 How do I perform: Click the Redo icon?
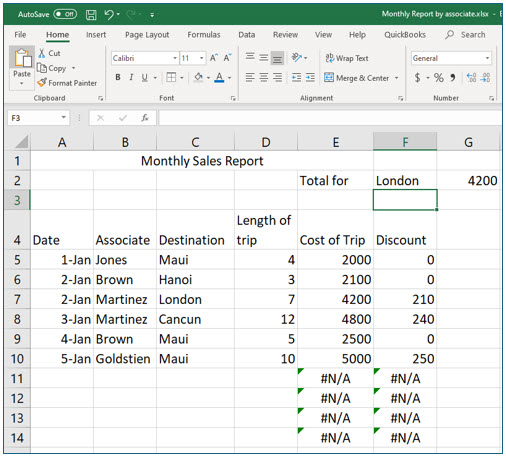click(131, 14)
